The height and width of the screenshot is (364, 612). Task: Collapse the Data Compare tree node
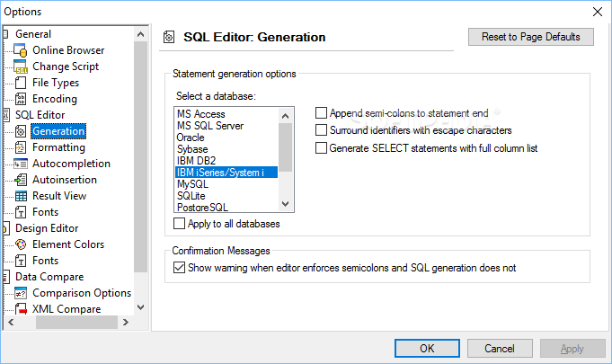(x=5, y=277)
